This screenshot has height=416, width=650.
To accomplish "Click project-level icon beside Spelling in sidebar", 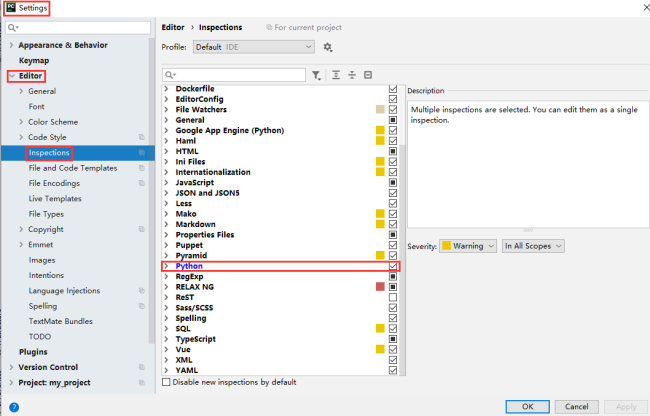I will tap(142, 306).
